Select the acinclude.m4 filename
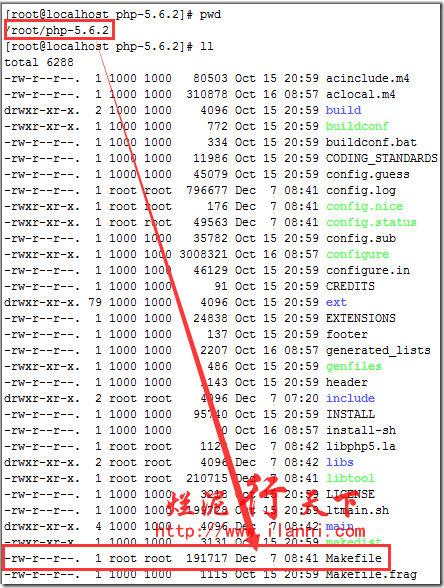 (x=368, y=78)
